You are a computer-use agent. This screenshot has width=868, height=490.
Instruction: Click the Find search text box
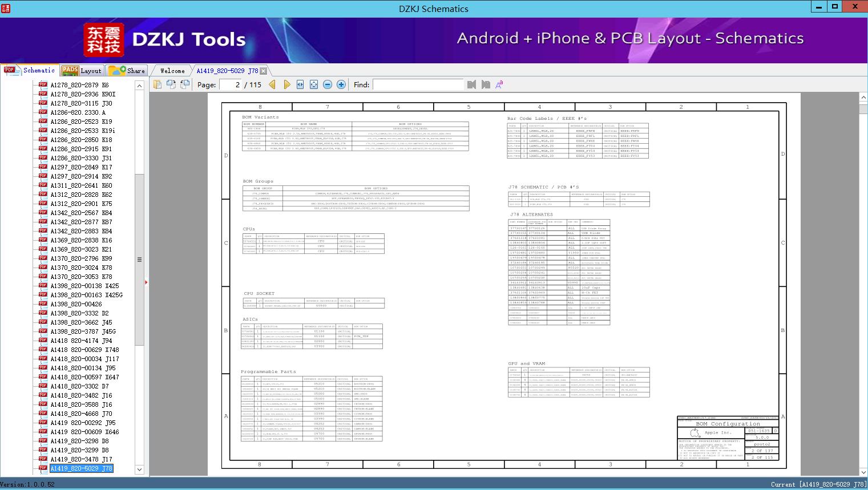(x=418, y=84)
